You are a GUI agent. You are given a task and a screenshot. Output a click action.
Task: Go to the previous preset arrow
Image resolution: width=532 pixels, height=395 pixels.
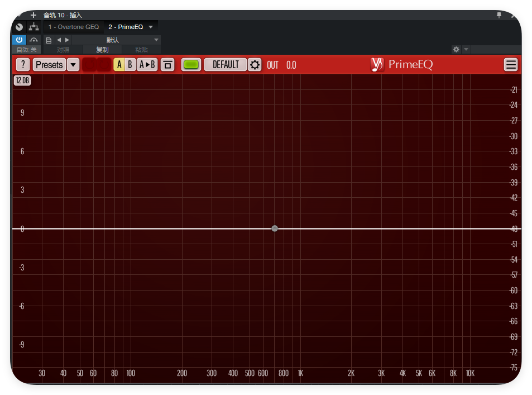coord(59,40)
